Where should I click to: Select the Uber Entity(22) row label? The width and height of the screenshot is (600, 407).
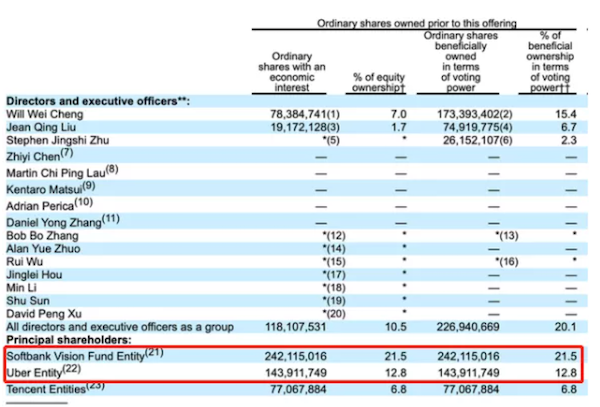pyautogui.click(x=43, y=371)
